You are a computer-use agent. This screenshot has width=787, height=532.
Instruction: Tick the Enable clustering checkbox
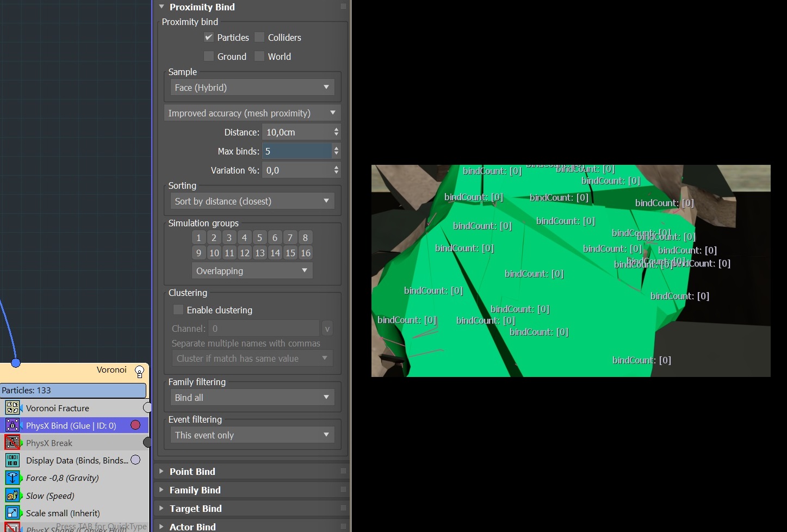[178, 310]
